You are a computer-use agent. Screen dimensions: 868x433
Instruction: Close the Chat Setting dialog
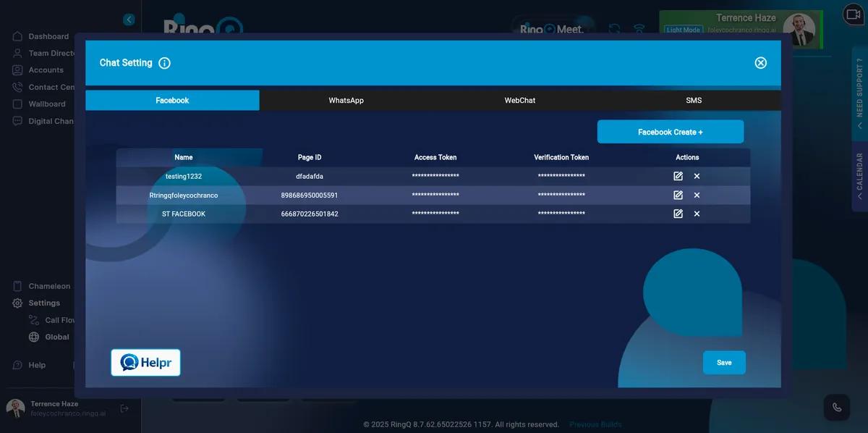[x=761, y=63]
